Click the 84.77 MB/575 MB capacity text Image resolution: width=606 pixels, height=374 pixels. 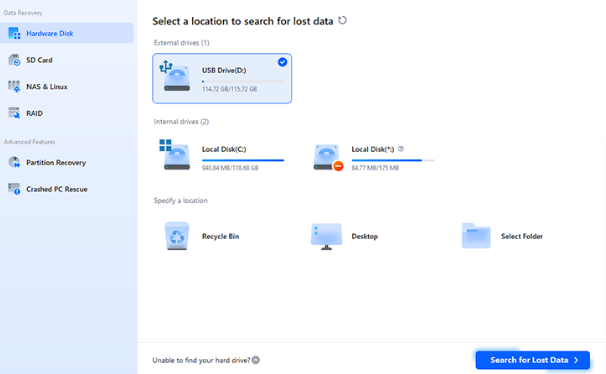375,168
